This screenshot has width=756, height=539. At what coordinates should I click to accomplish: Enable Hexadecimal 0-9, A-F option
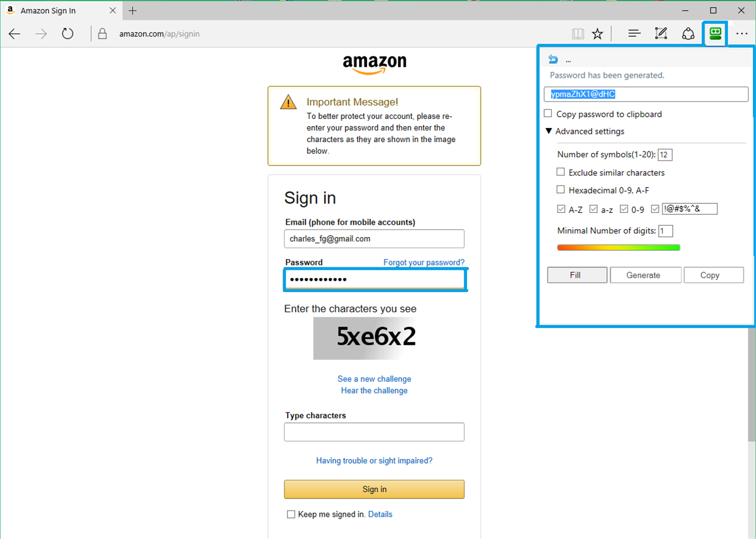point(560,189)
